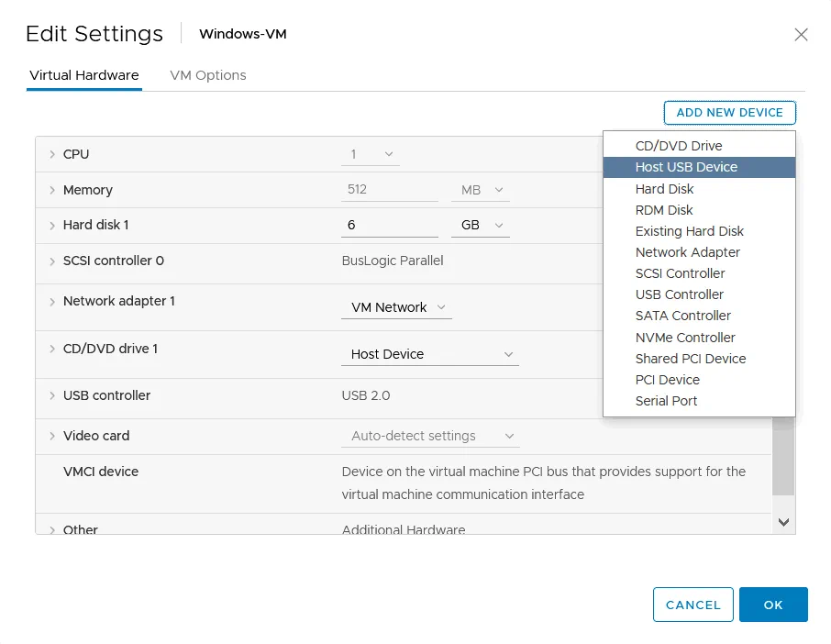Switch to the VM Options tab
Viewport: 831px width, 644px height.
coord(207,75)
